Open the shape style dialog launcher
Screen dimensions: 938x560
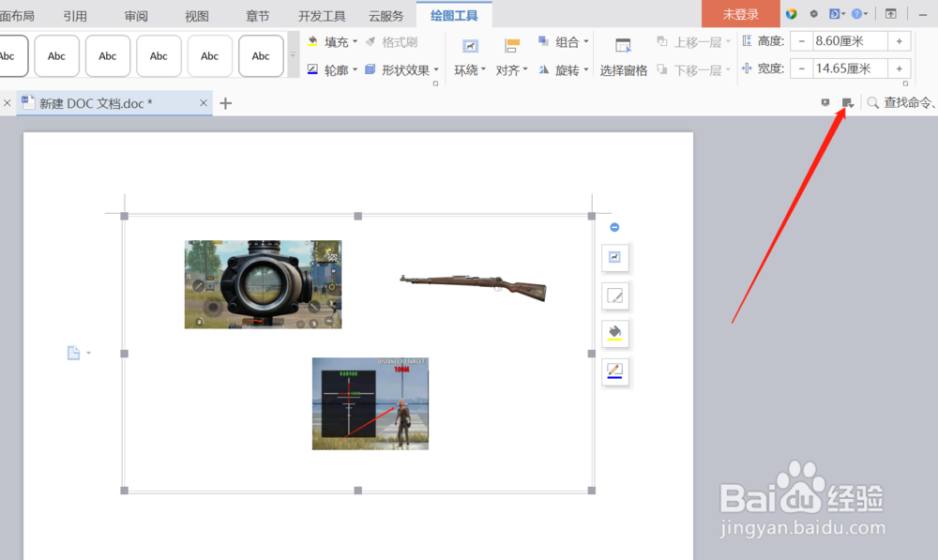[435, 83]
